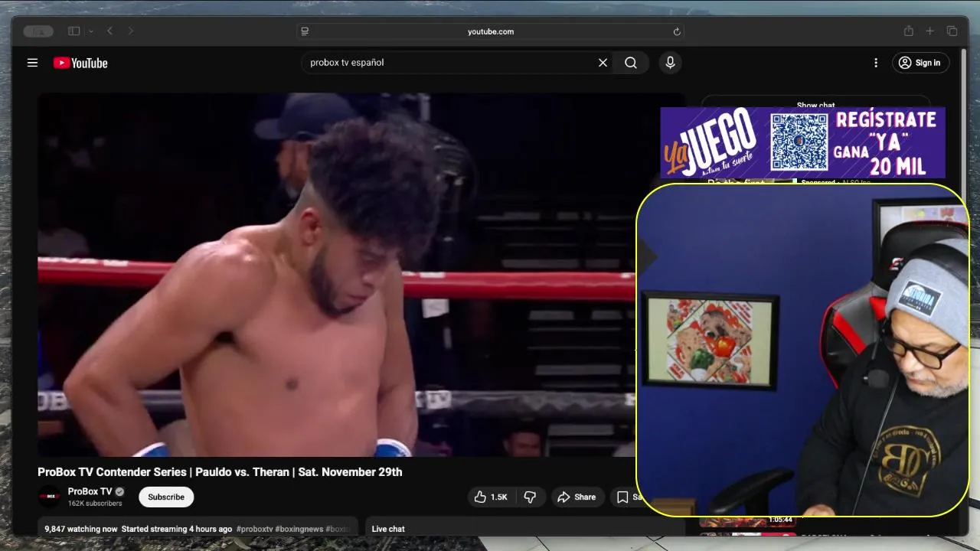This screenshot has width=980, height=551.
Task: Expand sidebar tab group dropdown chevron
Action: point(90,31)
